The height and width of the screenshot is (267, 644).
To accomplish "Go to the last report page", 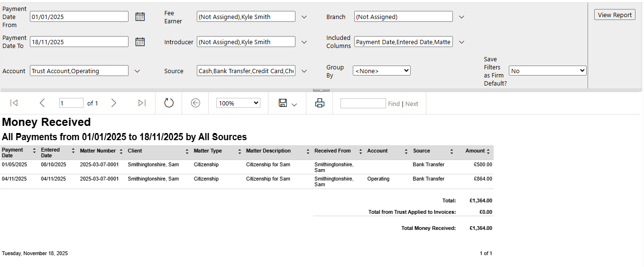I will pos(142,103).
